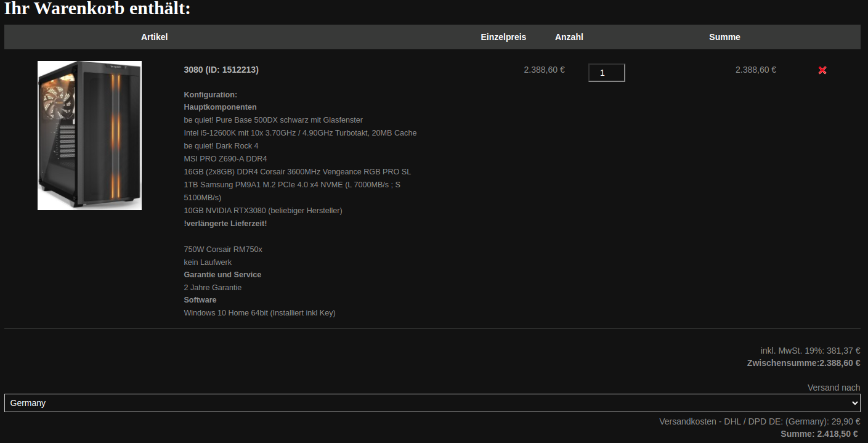Click the product title 3080 (ID: 1512213)

[221, 70]
